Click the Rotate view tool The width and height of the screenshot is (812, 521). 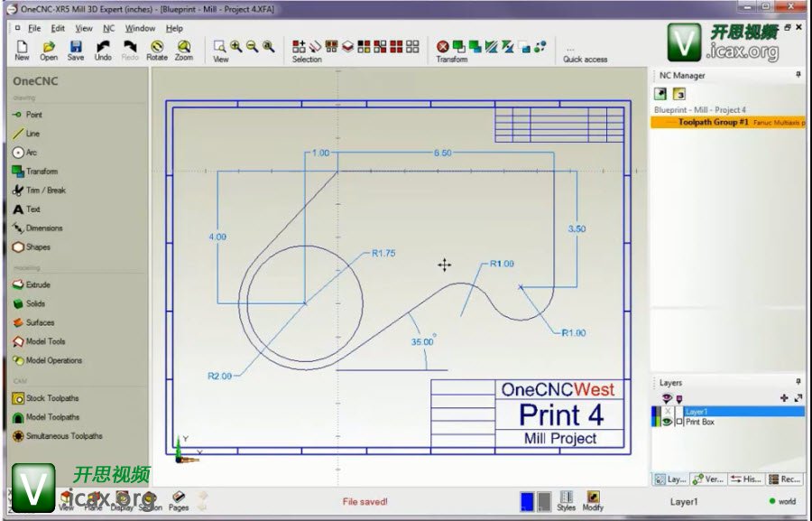(157, 51)
